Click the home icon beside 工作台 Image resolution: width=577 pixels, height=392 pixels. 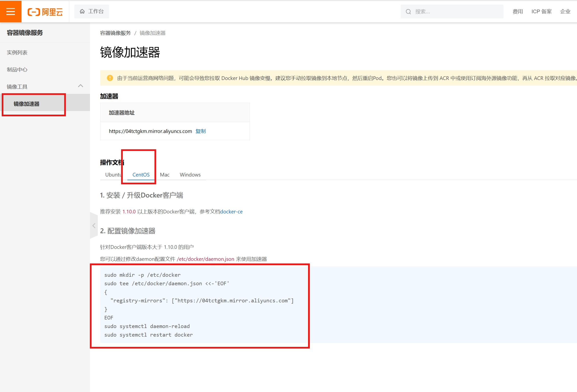coord(82,11)
